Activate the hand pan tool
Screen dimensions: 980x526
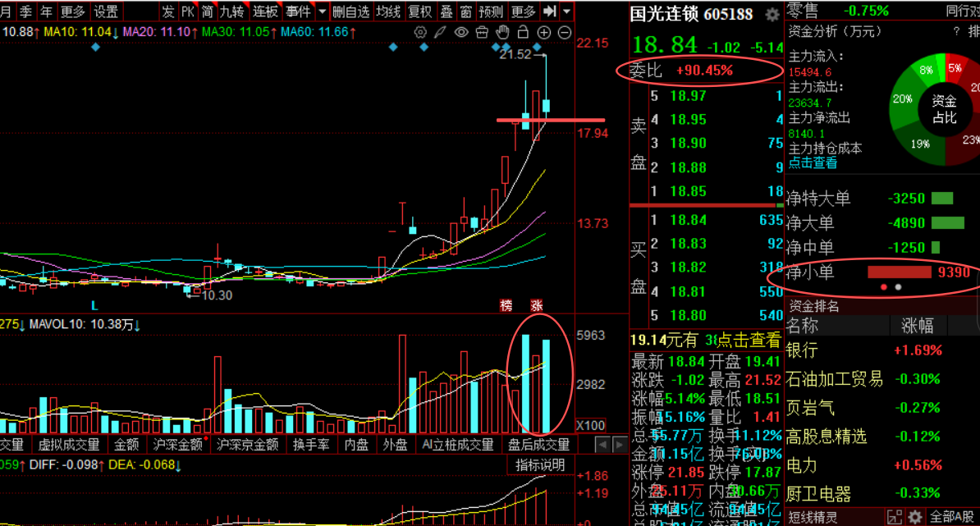click(502, 32)
